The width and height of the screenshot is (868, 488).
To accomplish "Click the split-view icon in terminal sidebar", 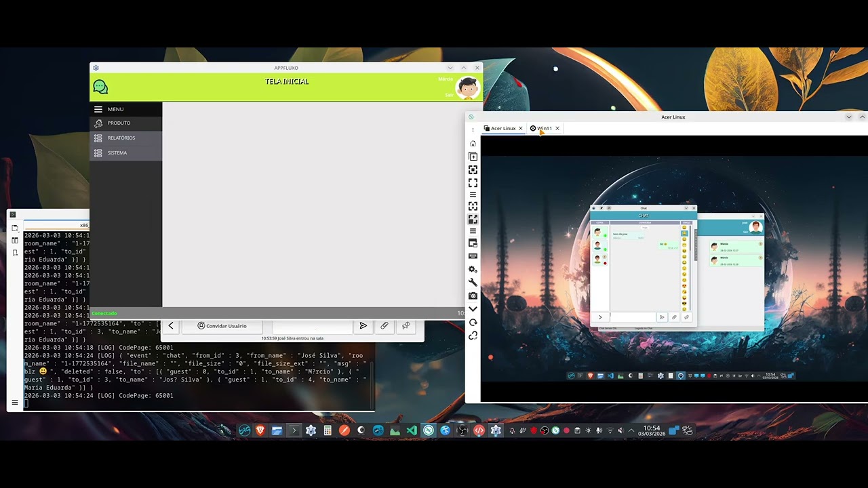I will click(14, 240).
